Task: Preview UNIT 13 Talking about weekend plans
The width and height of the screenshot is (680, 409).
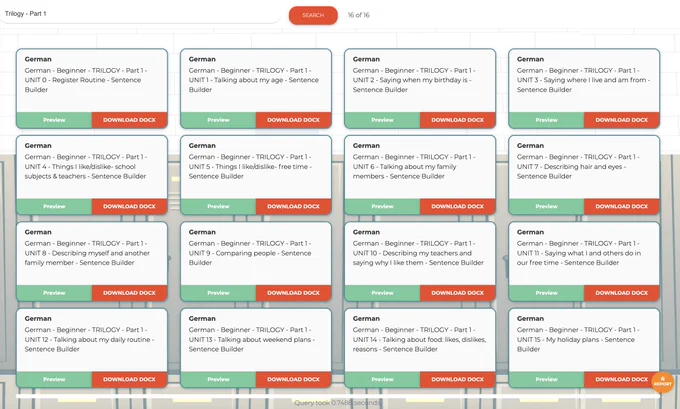Action: click(x=218, y=380)
